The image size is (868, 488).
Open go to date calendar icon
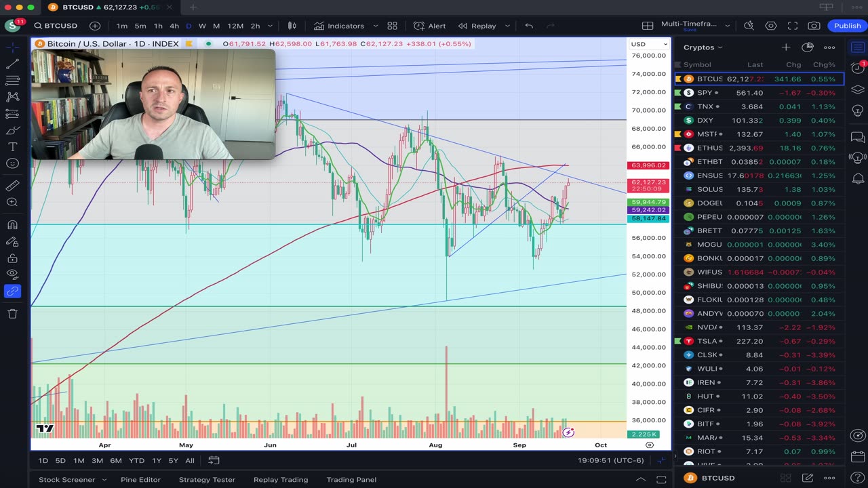click(x=214, y=460)
